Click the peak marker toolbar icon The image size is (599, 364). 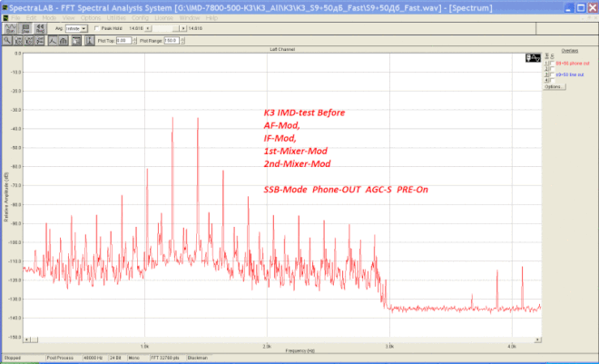[x=89, y=41]
